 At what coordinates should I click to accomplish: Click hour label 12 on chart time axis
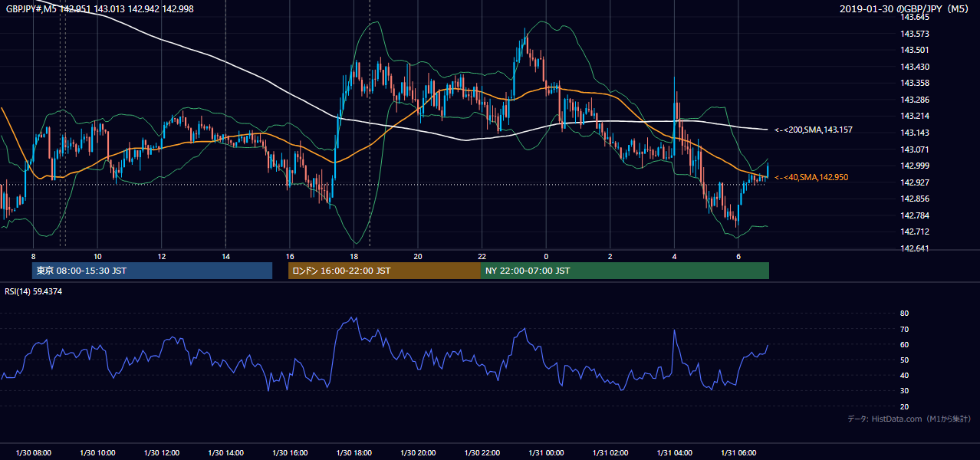click(162, 256)
